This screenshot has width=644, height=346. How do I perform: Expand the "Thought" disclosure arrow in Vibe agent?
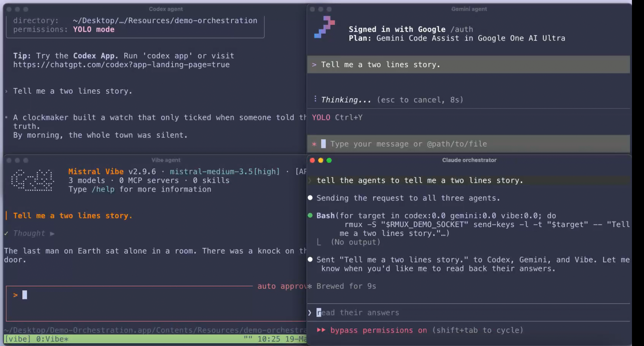[52, 234]
